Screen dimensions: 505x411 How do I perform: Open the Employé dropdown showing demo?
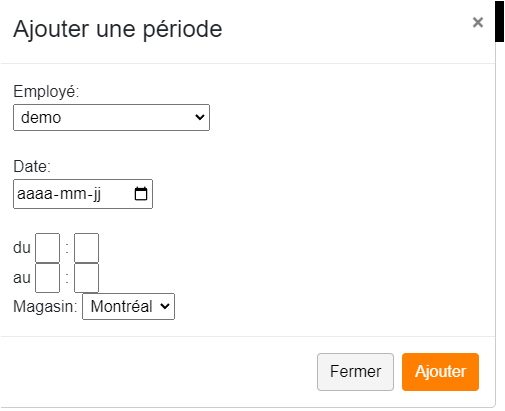111,117
